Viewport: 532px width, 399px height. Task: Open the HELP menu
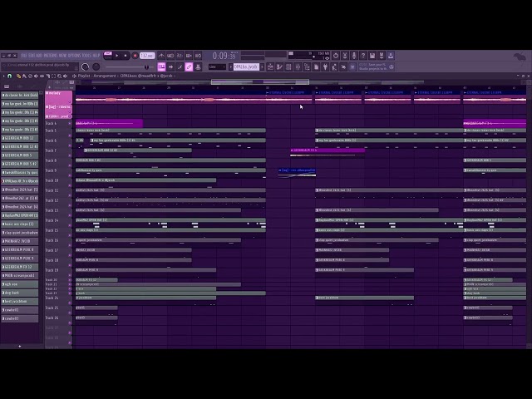[96, 56]
